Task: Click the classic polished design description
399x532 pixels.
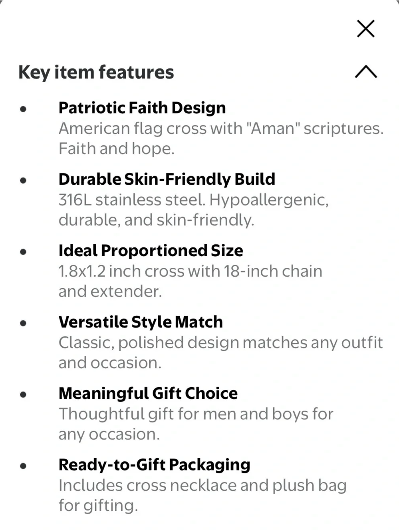Action: [x=221, y=352]
